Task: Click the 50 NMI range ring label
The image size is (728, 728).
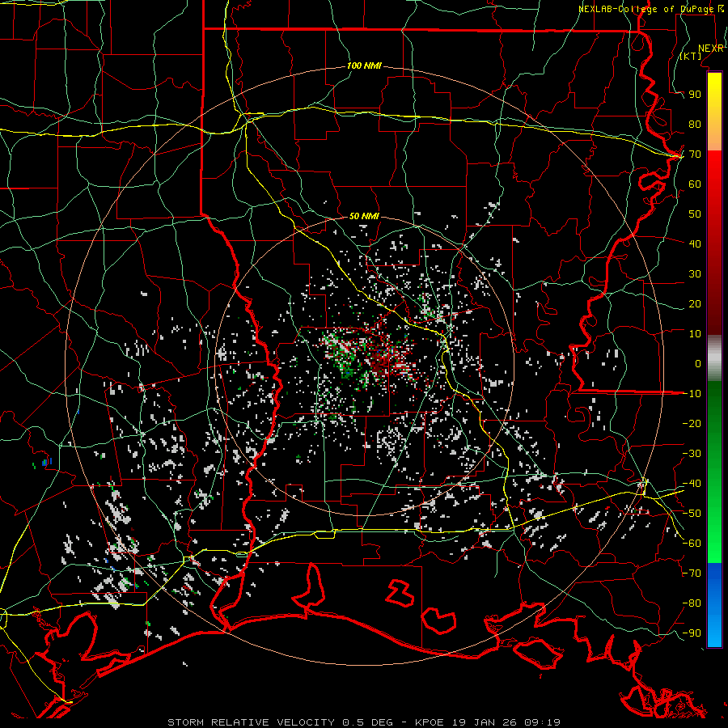Action: pos(364,216)
